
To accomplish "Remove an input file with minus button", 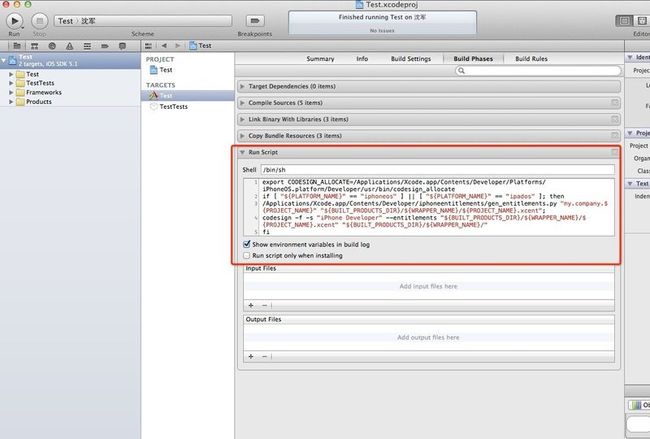I will [264, 305].
